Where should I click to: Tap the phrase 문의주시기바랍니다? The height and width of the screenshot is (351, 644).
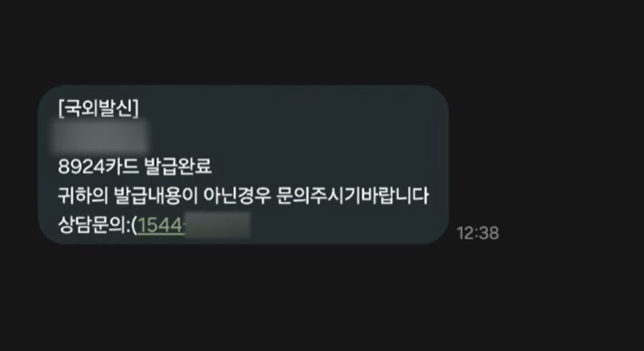(352, 196)
